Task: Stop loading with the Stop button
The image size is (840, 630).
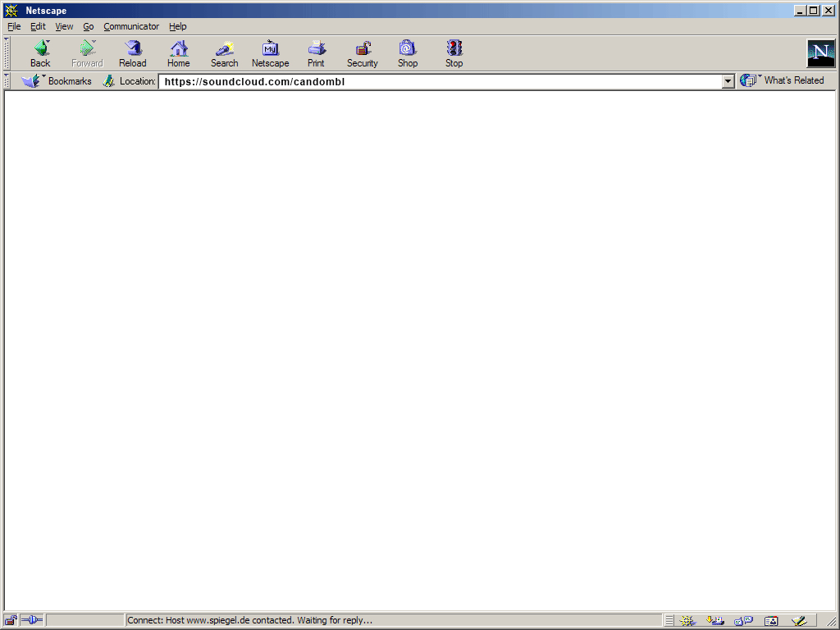Action: tap(454, 53)
